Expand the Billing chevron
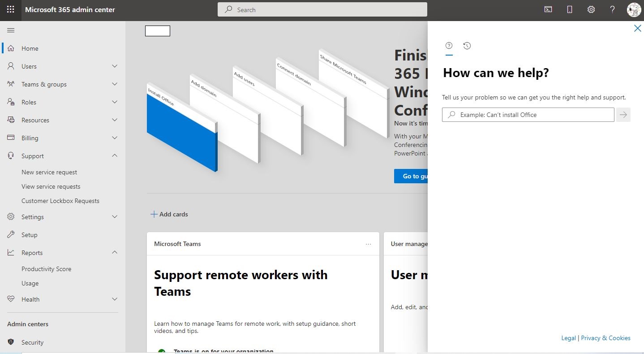644x354 pixels. point(115,138)
